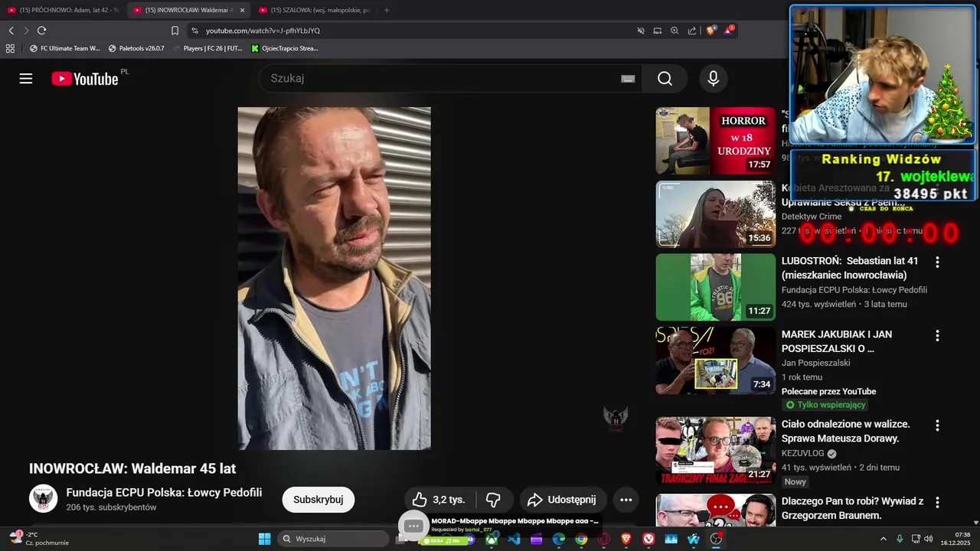Play HORROR w 18 URODZINY thumbnail
Screen dimensions: 980x551
click(x=716, y=141)
